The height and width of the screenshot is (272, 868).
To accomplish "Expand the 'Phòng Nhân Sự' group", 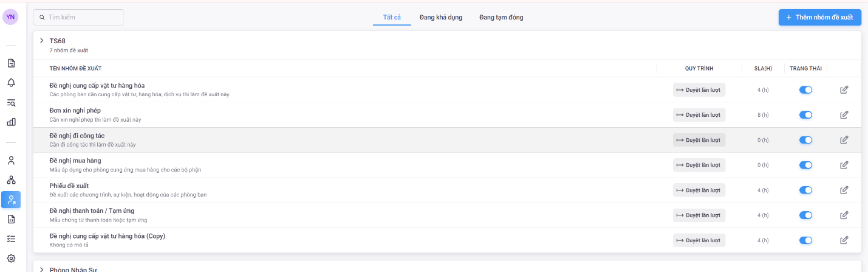I will coord(41,269).
